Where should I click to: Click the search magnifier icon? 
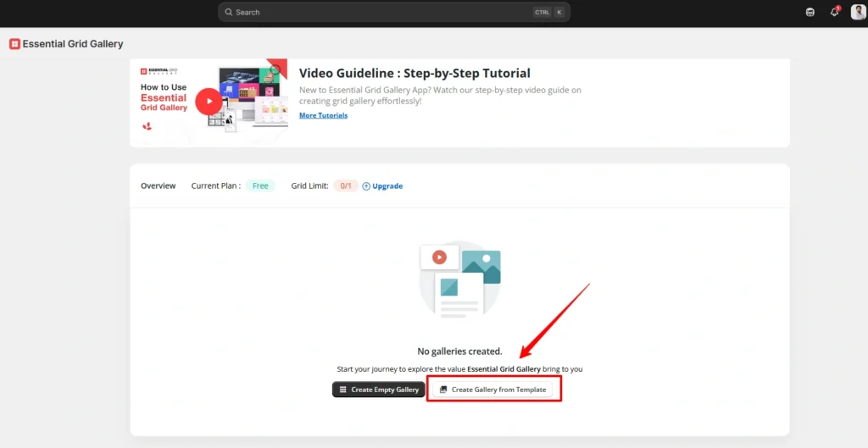point(228,12)
